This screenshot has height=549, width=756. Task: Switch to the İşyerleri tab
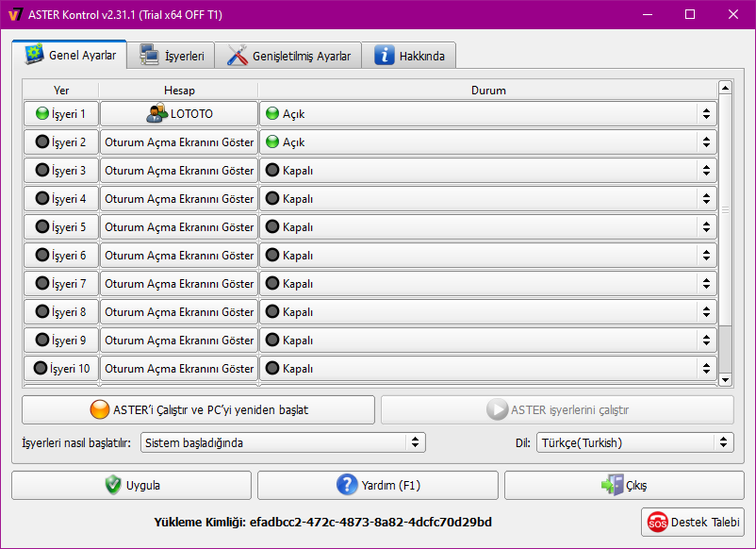coord(172,56)
